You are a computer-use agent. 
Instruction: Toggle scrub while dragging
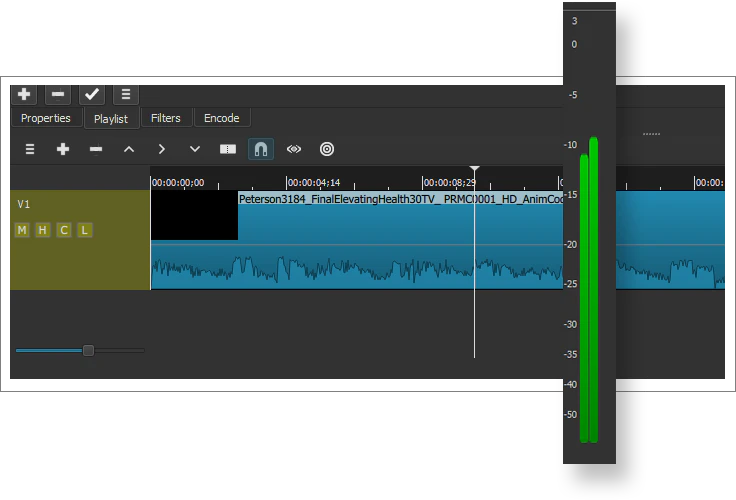pos(294,149)
